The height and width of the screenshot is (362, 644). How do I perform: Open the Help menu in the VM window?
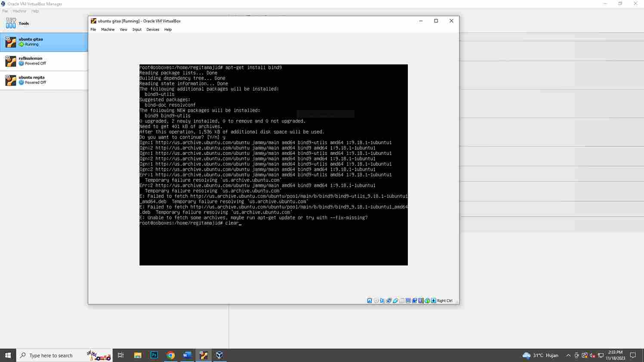pyautogui.click(x=168, y=30)
